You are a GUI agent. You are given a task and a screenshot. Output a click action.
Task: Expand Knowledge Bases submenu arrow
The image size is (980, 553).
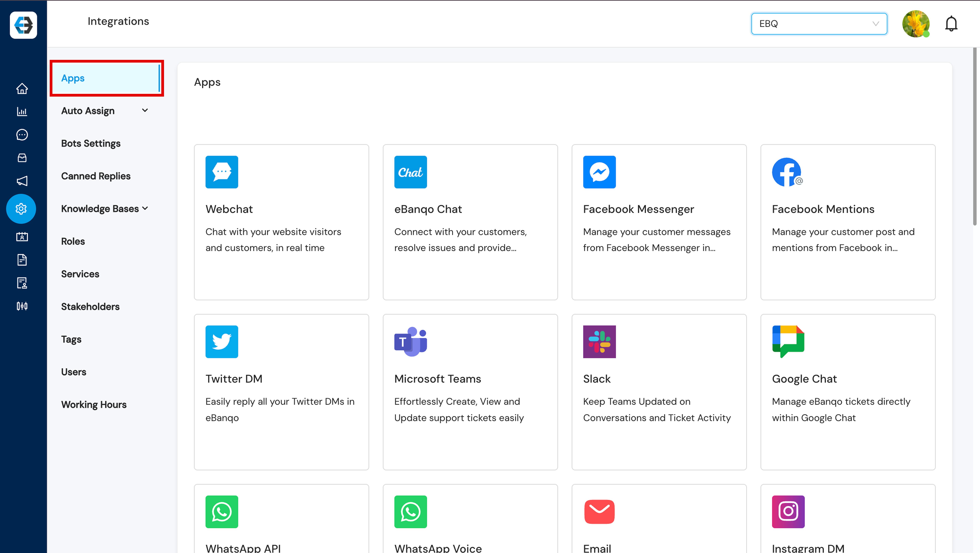pos(145,208)
